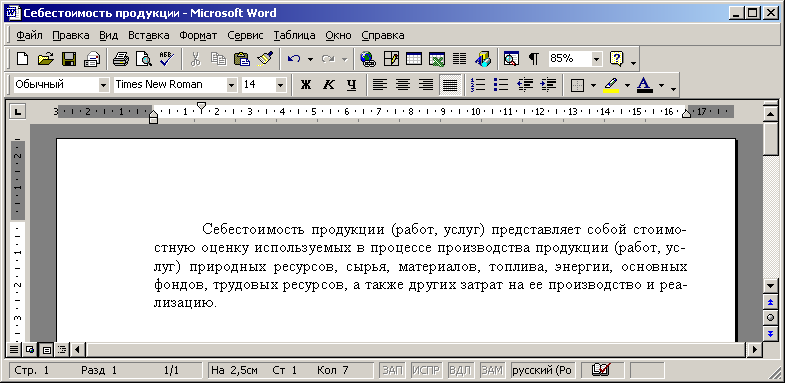
Task: Switch to Print Layout view button
Action: click(46, 349)
